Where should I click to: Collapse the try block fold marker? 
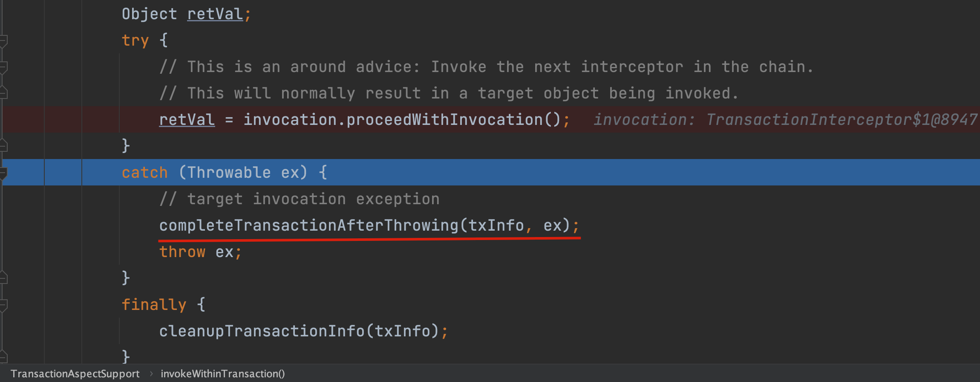(3, 41)
